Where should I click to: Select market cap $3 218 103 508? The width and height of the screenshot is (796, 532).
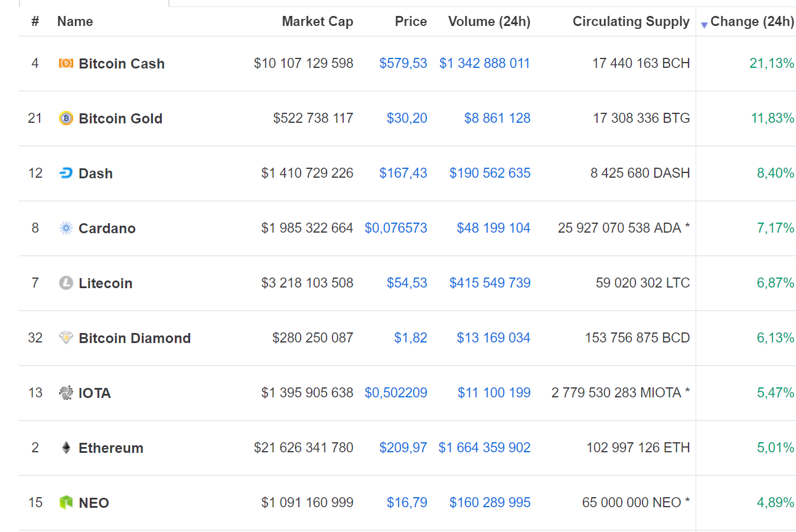(307, 283)
